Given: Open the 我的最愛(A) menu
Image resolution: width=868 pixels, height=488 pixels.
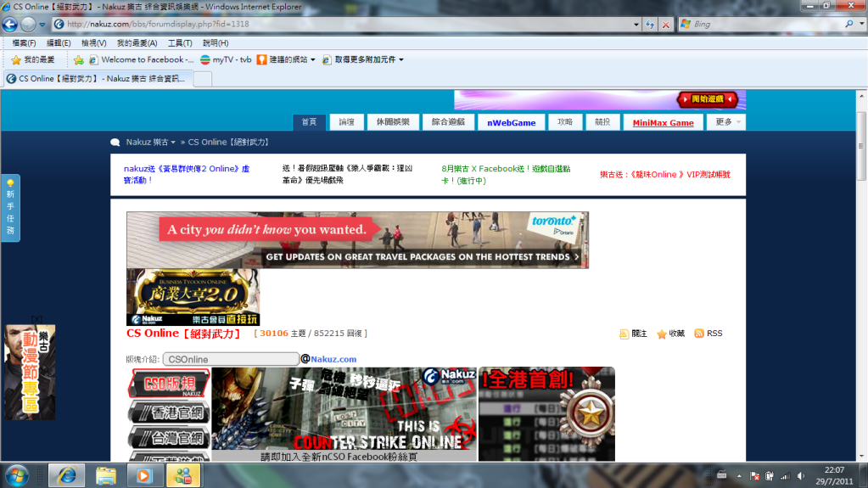Looking at the screenshot, I should tap(137, 43).
